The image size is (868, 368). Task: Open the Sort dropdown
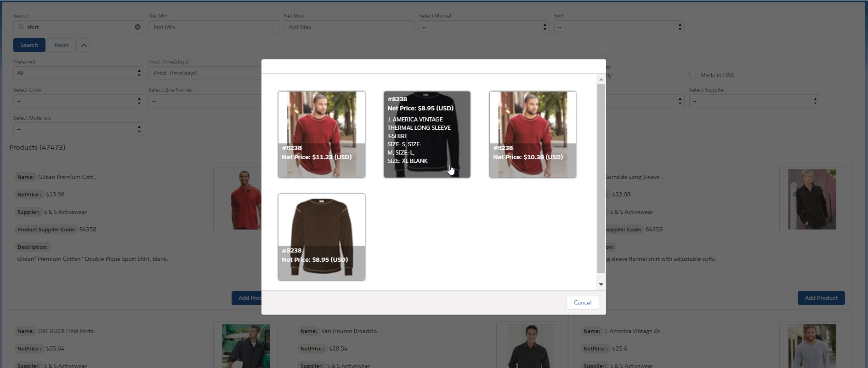point(619,27)
